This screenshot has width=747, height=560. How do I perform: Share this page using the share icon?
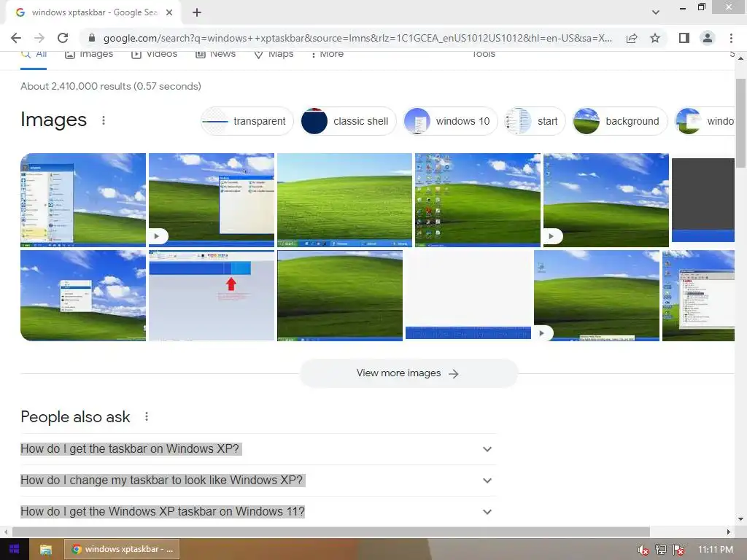[x=632, y=38]
